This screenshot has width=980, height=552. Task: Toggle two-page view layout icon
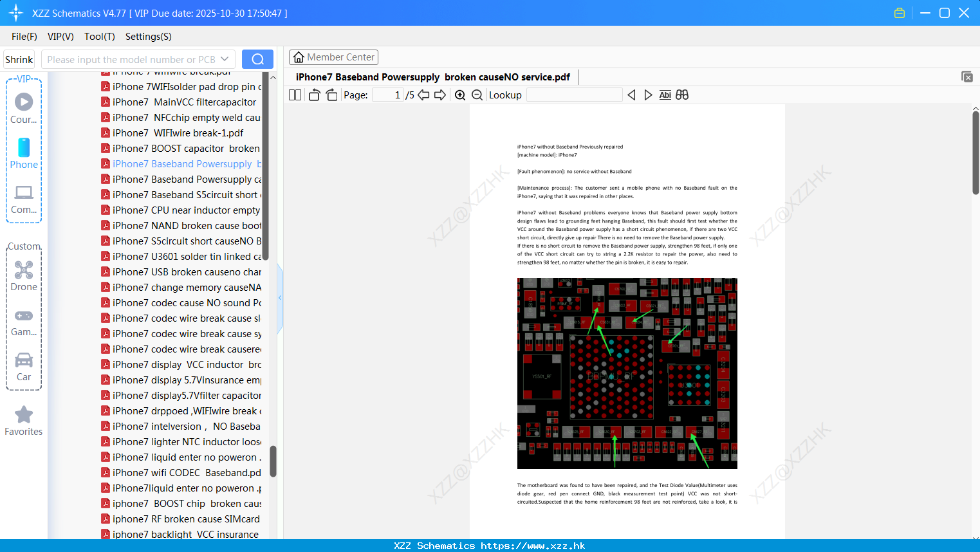coord(295,95)
